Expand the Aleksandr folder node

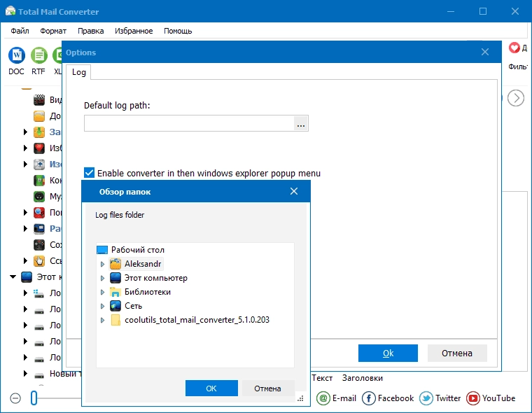click(102, 264)
